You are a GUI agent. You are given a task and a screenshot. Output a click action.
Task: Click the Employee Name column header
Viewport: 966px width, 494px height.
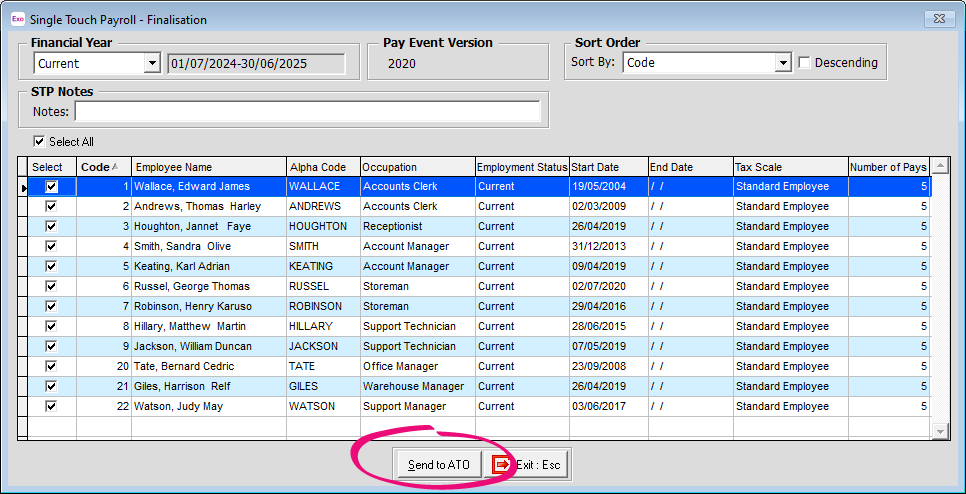(x=208, y=167)
